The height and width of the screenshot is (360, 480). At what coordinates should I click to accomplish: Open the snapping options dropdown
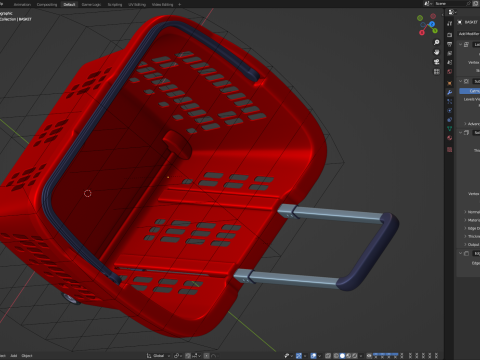point(197,356)
